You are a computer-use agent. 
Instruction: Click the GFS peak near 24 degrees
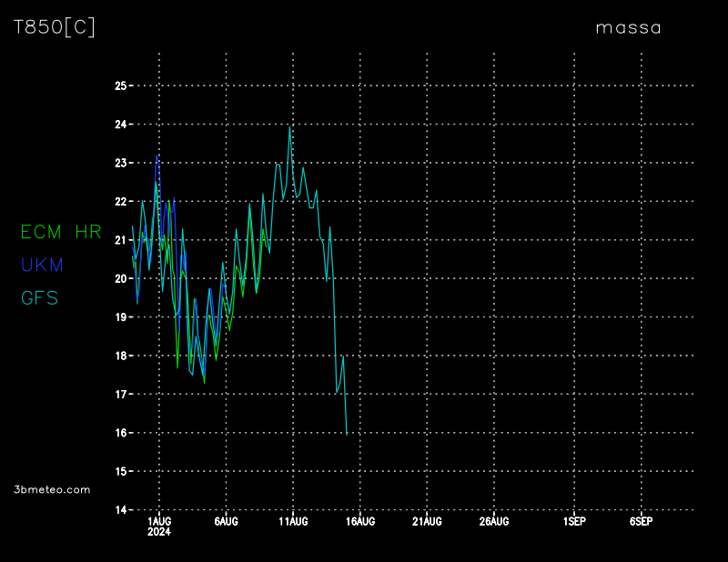[x=289, y=127]
